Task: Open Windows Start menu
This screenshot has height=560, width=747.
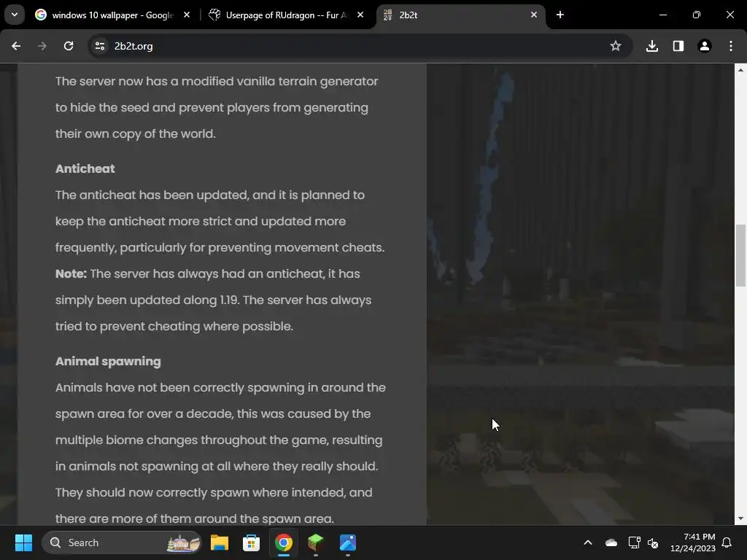Action: click(23, 542)
